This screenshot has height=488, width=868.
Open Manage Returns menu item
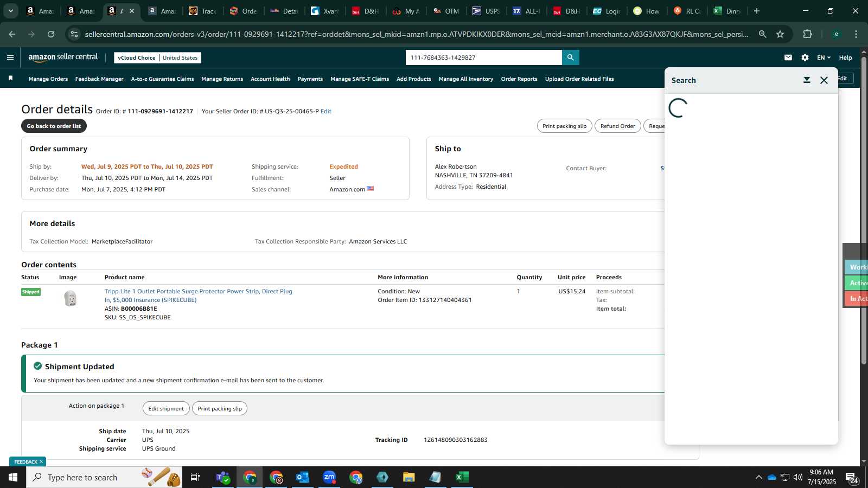222,79
